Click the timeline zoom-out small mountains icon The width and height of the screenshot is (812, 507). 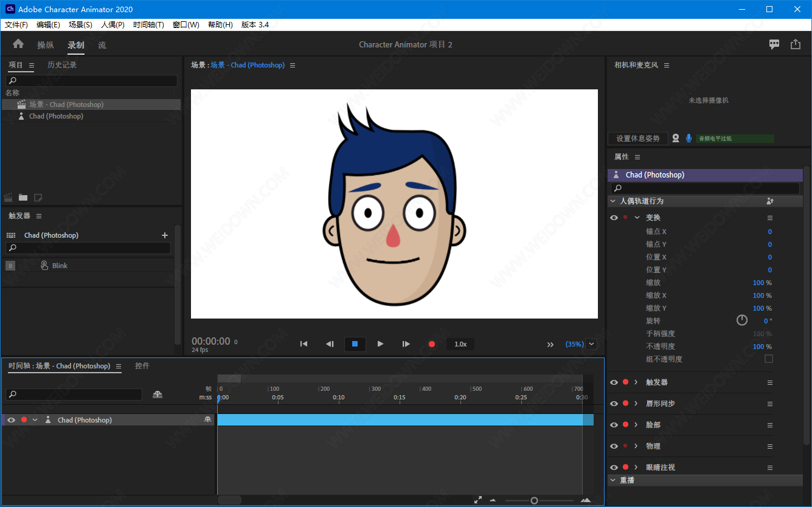[493, 500]
